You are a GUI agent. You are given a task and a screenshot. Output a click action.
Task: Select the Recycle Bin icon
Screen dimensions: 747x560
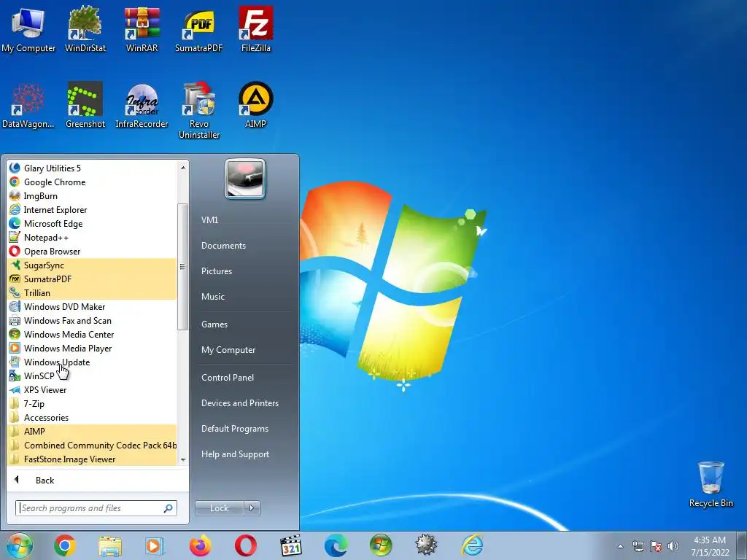pos(711,484)
